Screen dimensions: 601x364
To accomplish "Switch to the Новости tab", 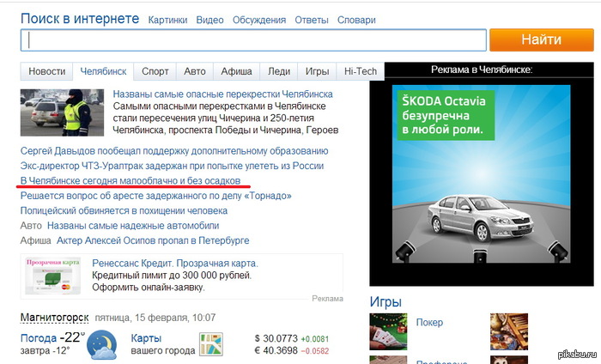I will pos(46,71).
